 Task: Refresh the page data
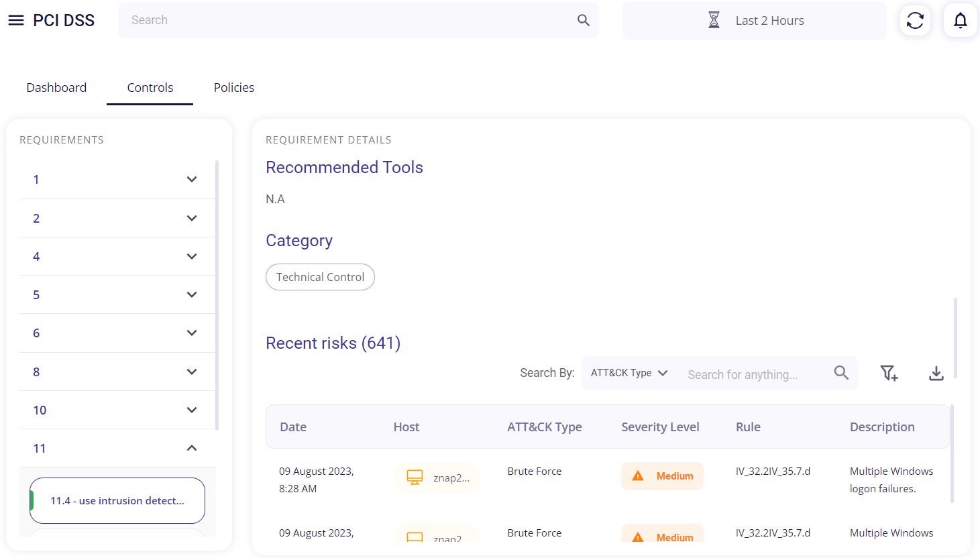coord(915,20)
